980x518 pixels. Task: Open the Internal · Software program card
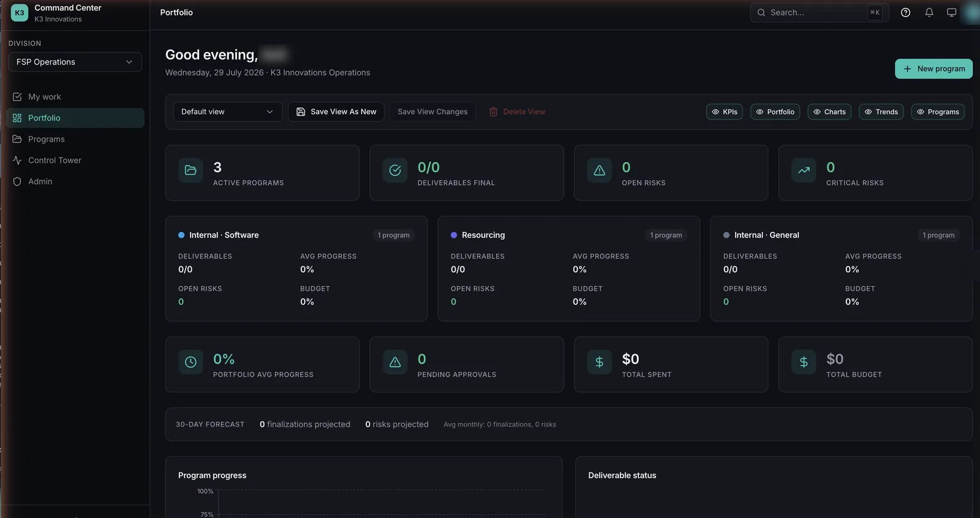(296, 269)
